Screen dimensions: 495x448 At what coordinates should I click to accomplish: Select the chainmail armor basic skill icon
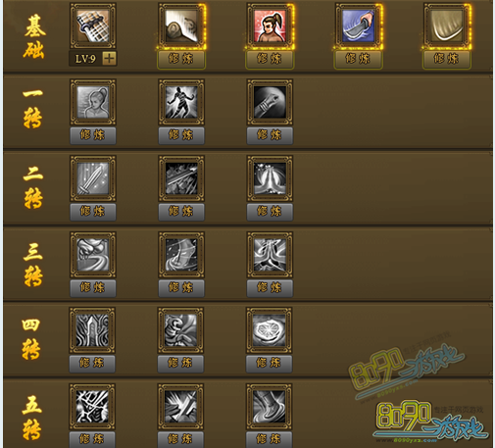click(x=93, y=25)
